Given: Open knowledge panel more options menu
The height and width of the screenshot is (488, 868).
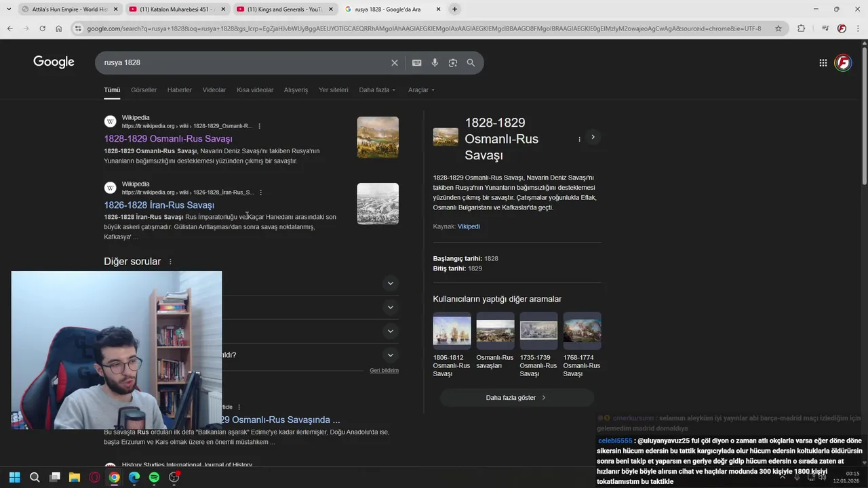Looking at the screenshot, I should point(579,139).
